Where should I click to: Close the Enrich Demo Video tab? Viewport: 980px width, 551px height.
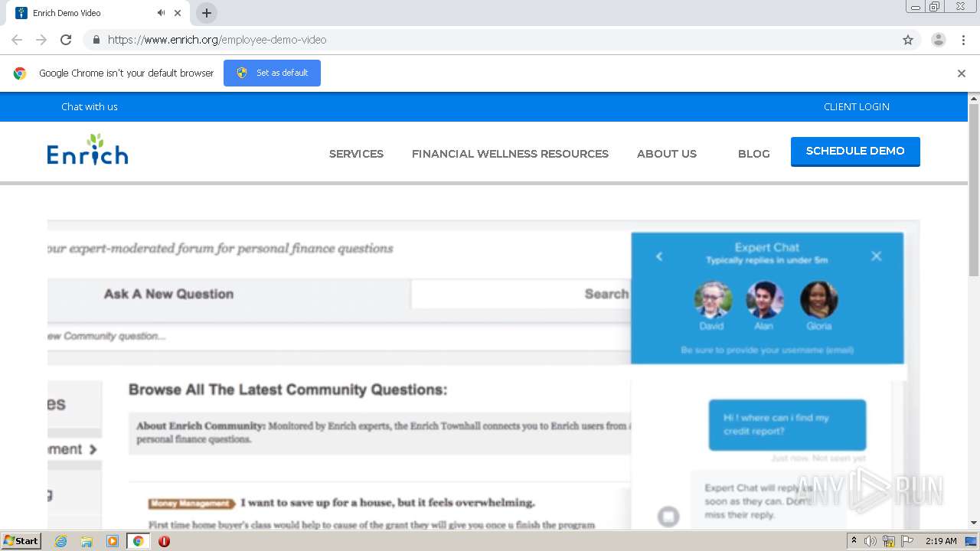point(178,13)
